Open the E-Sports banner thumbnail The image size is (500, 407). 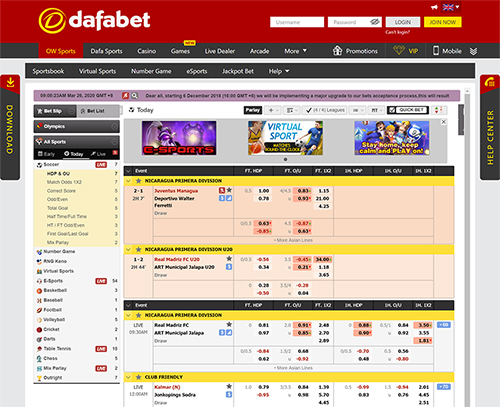click(179, 138)
